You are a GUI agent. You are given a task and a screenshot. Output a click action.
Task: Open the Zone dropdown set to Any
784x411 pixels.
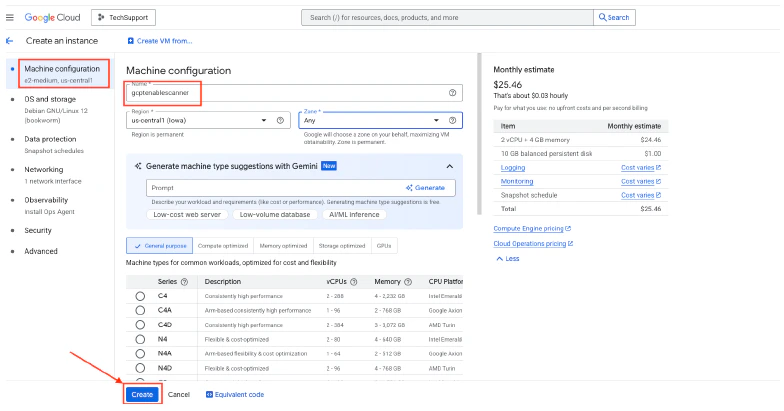(380, 120)
